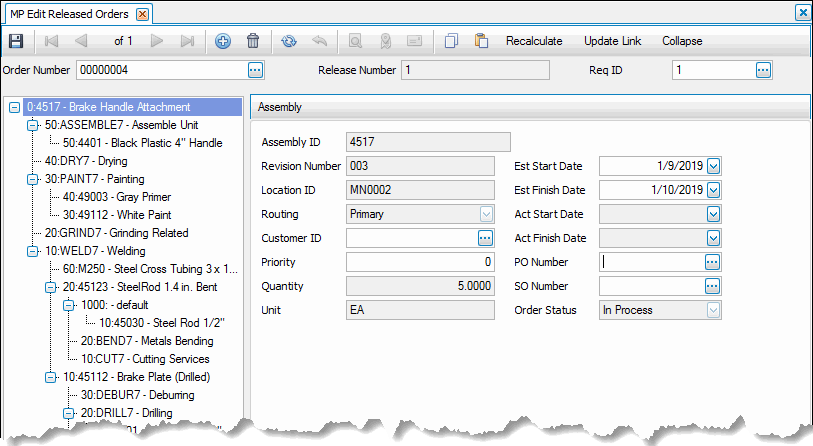Open Req ID lookup ellipsis button
Viewport: 813px width, 446px height.
pos(763,70)
